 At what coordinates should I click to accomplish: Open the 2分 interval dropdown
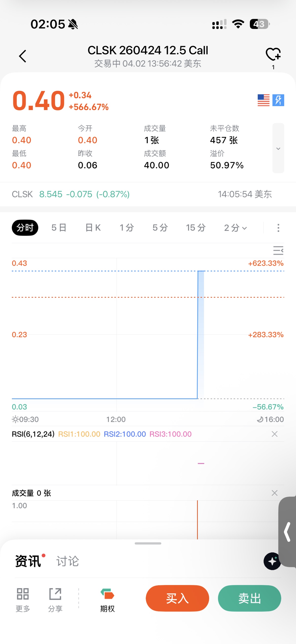point(235,228)
